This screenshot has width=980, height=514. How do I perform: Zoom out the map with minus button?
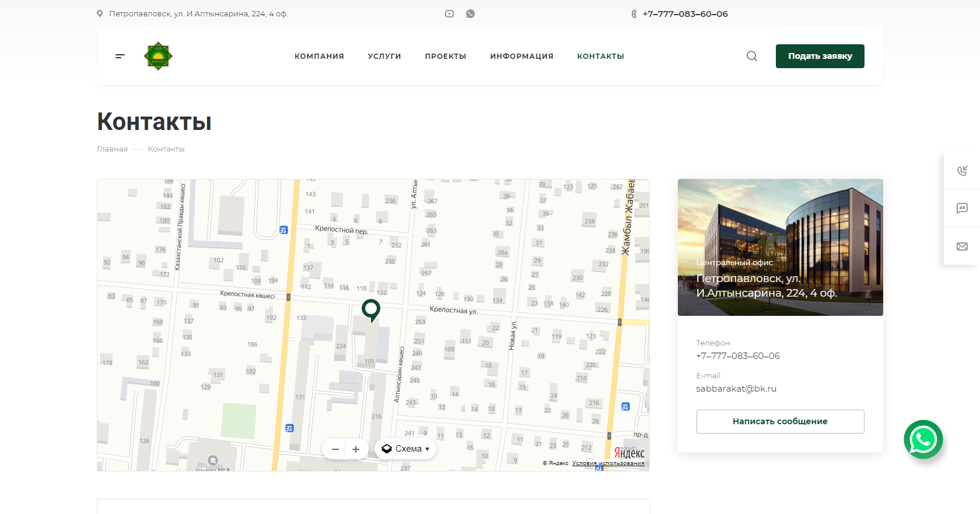335,449
